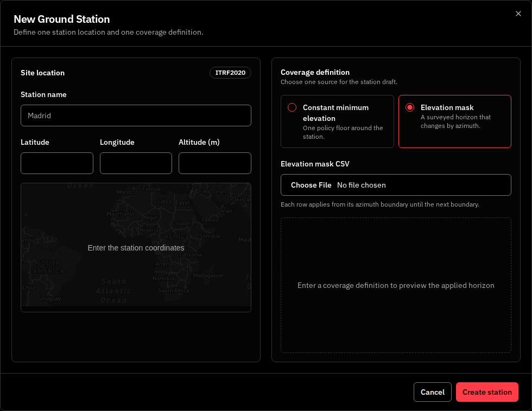Click 'Each row applies from its azimuth boundary' hint
The width and height of the screenshot is (532, 411).
click(x=379, y=204)
